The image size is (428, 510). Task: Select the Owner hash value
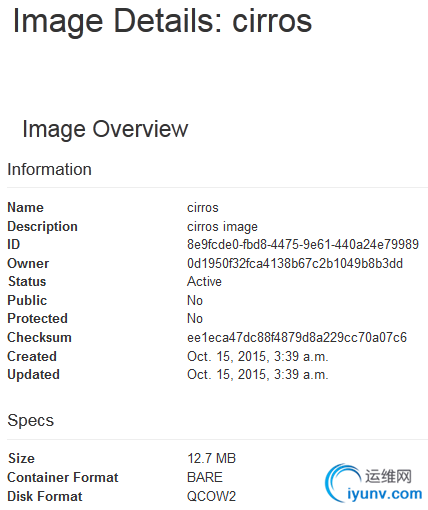(295, 264)
